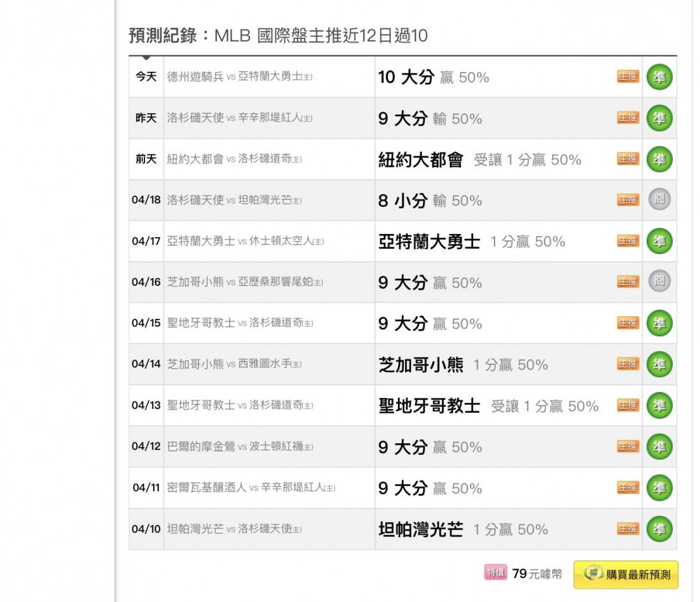Select the 密爾瓦基釀酒人 vs 辛辛那堤紅人 matchup
This screenshot has width=700, height=602.
tap(251, 487)
